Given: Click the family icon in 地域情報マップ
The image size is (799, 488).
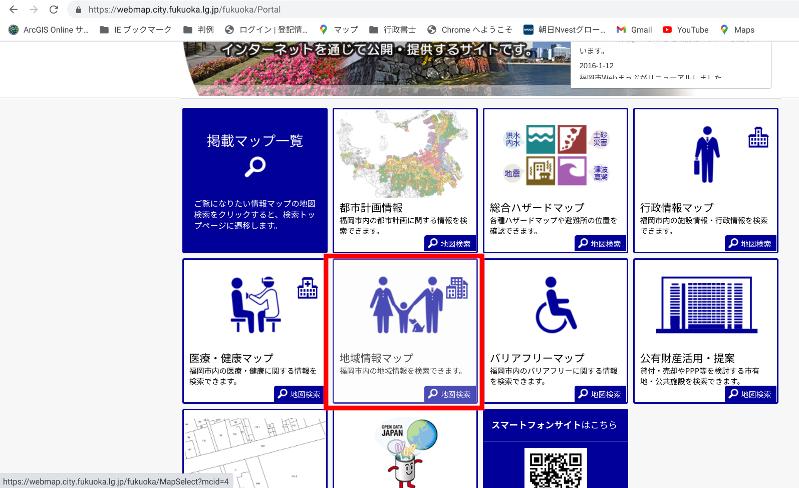Looking at the screenshot, I should (x=406, y=305).
